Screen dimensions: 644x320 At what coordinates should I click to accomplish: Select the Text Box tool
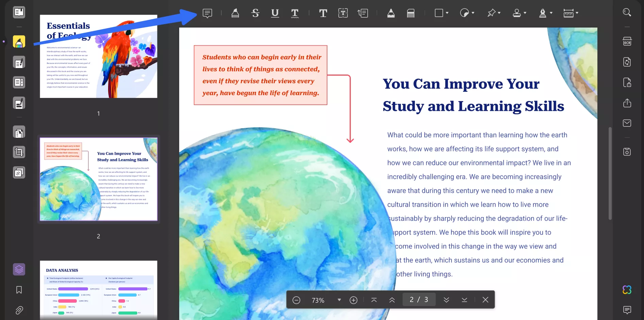(343, 13)
